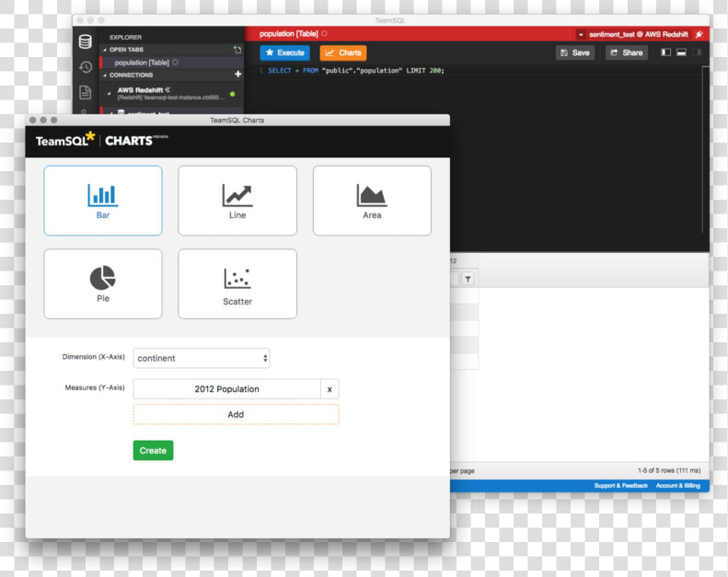Open the saved documents sidebar icon
The image size is (728, 577).
[x=85, y=92]
